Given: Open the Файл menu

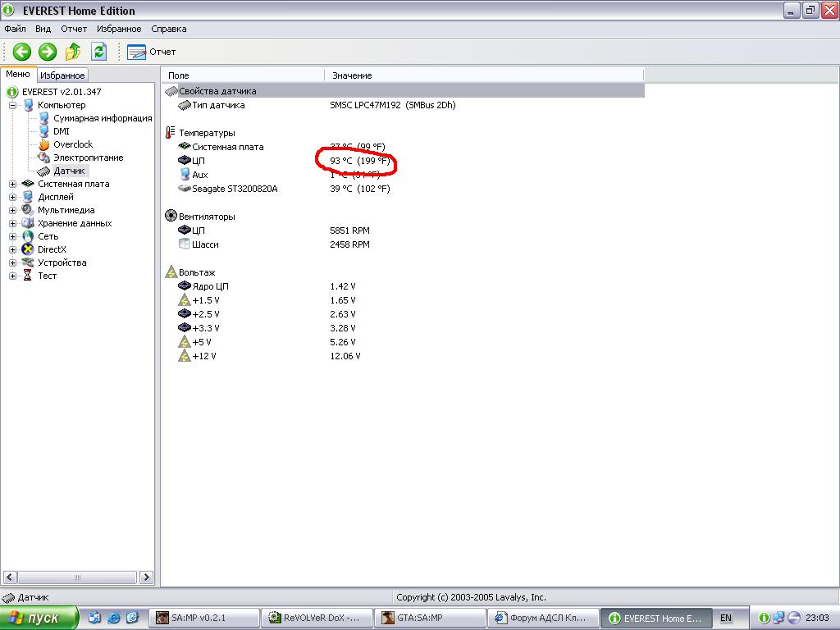Looking at the screenshot, I should point(15,29).
